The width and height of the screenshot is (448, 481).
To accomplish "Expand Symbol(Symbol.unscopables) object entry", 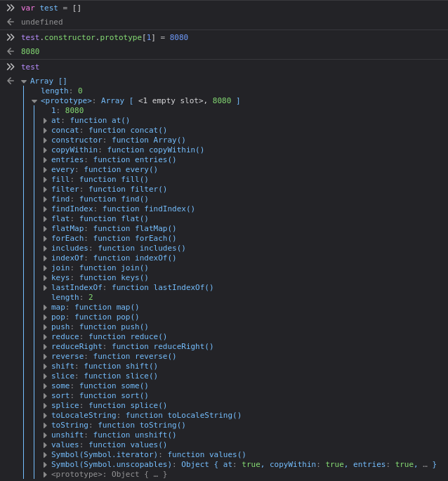I will [45, 465].
